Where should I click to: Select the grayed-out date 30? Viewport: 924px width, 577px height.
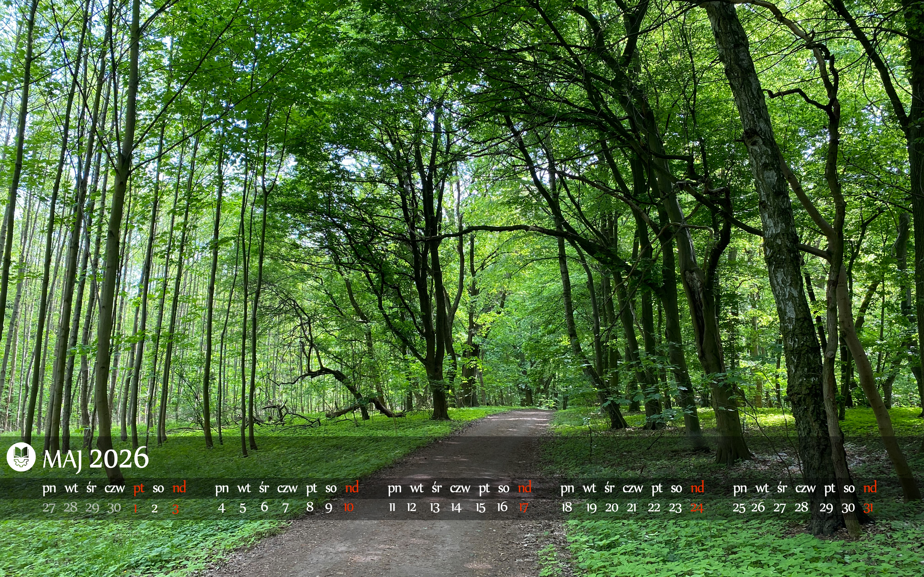click(x=114, y=508)
